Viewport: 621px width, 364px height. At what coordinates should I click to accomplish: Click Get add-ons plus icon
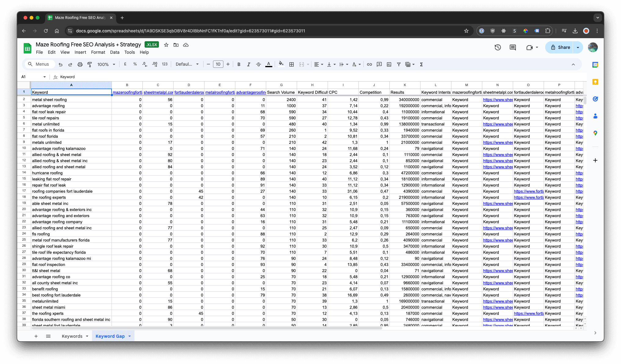point(595,160)
